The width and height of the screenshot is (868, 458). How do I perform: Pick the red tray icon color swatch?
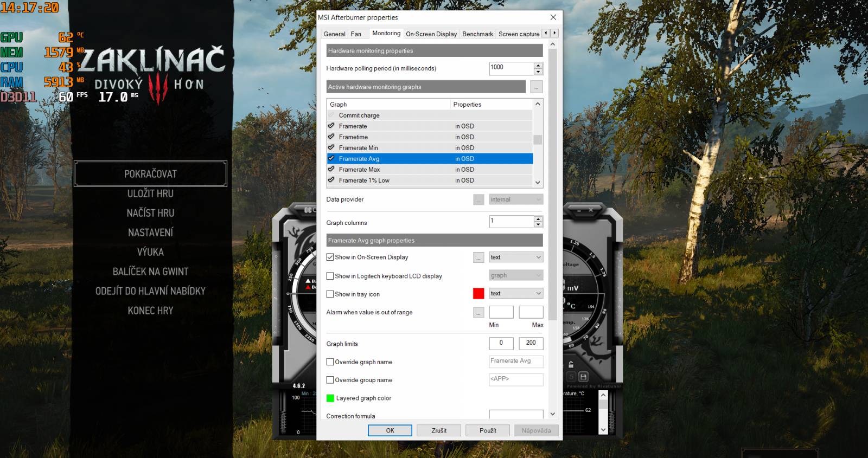pyautogui.click(x=478, y=293)
